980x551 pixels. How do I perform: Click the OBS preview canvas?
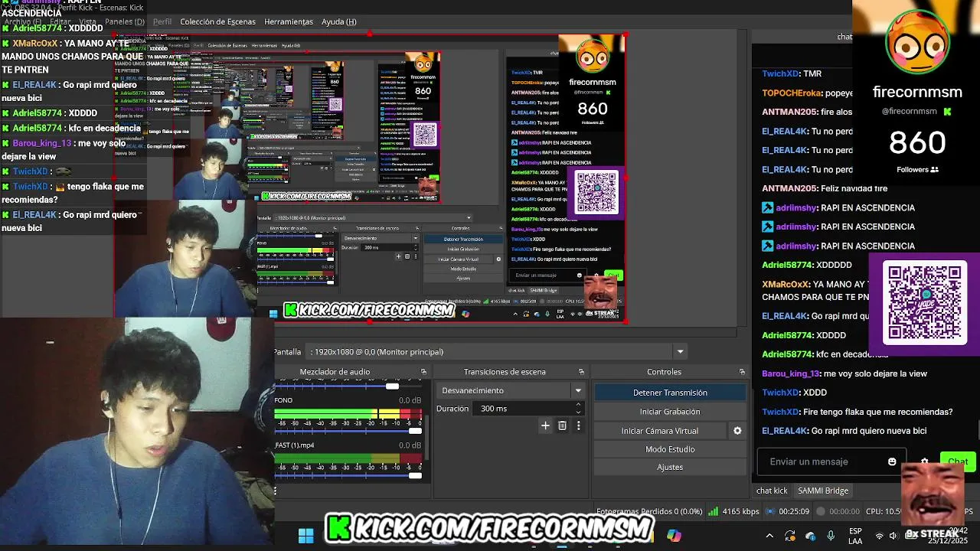(x=371, y=177)
